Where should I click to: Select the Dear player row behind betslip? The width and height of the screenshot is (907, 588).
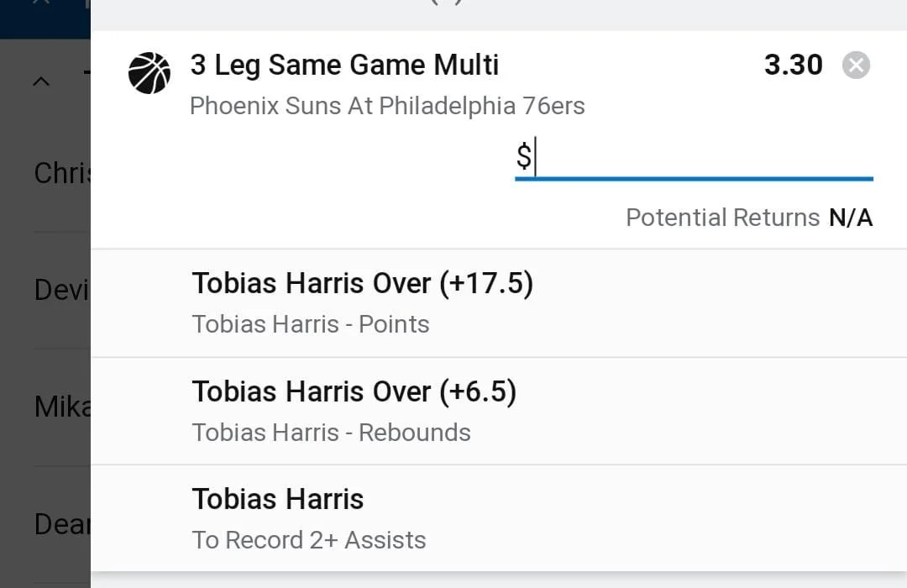pos(61,525)
